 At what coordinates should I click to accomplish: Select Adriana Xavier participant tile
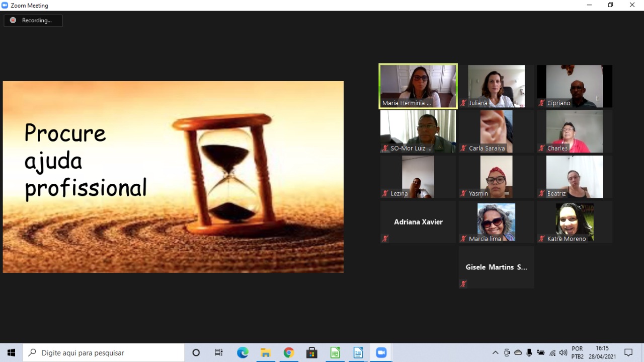pos(418,222)
